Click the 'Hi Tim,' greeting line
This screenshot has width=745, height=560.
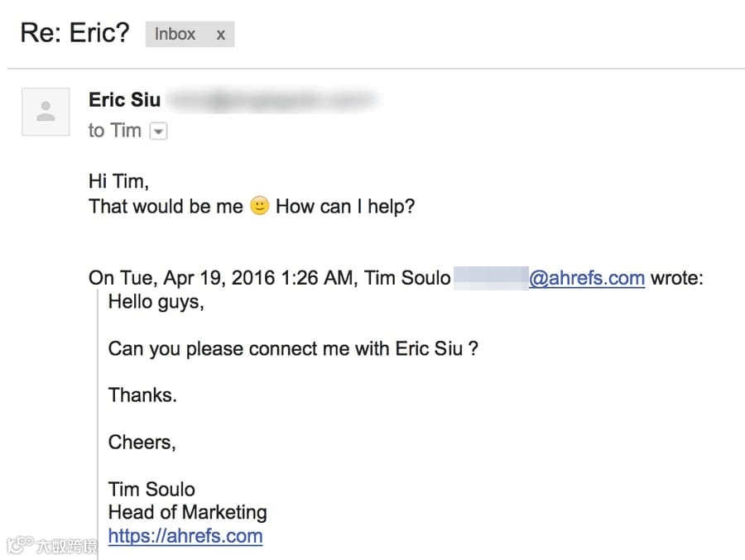(x=118, y=181)
